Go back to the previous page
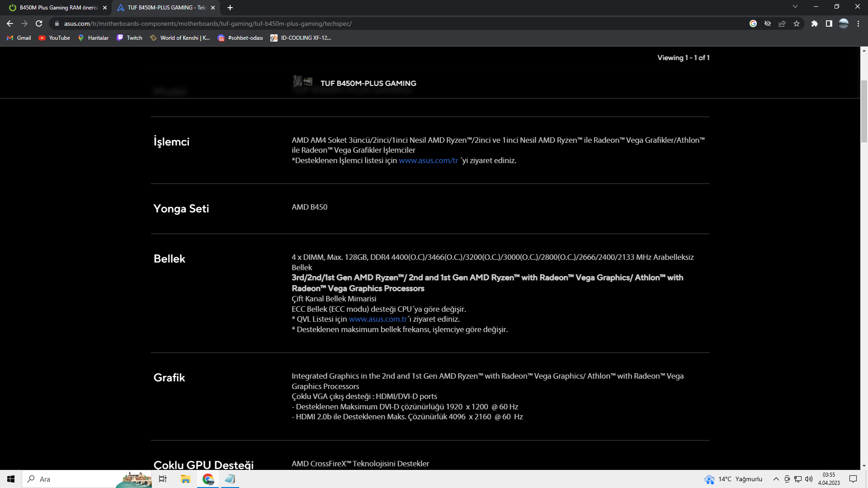This screenshot has height=488, width=868. pyautogui.click(x=10, y=23)
